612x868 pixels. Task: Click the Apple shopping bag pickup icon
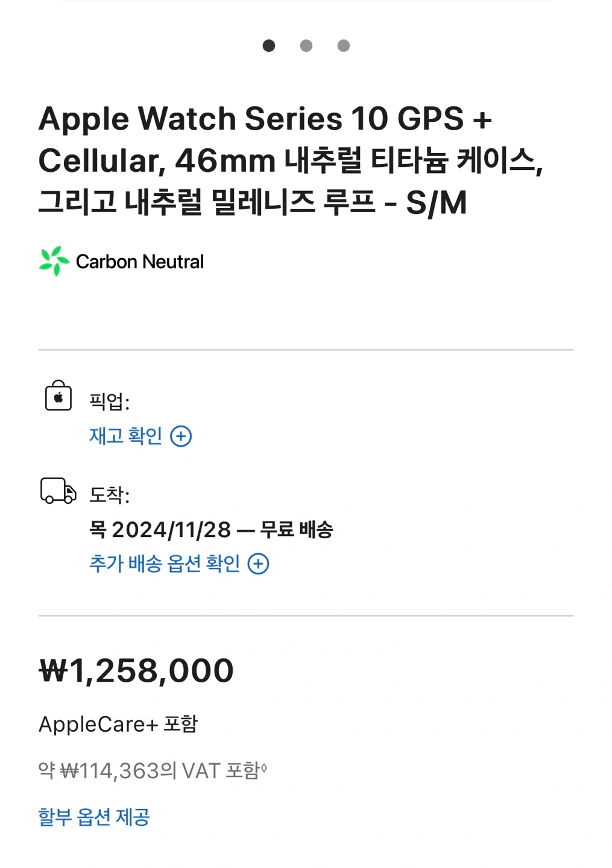58,396
